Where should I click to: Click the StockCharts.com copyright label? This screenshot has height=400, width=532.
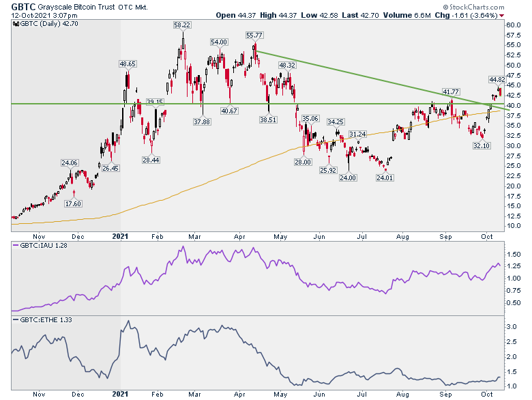(473, 7)
